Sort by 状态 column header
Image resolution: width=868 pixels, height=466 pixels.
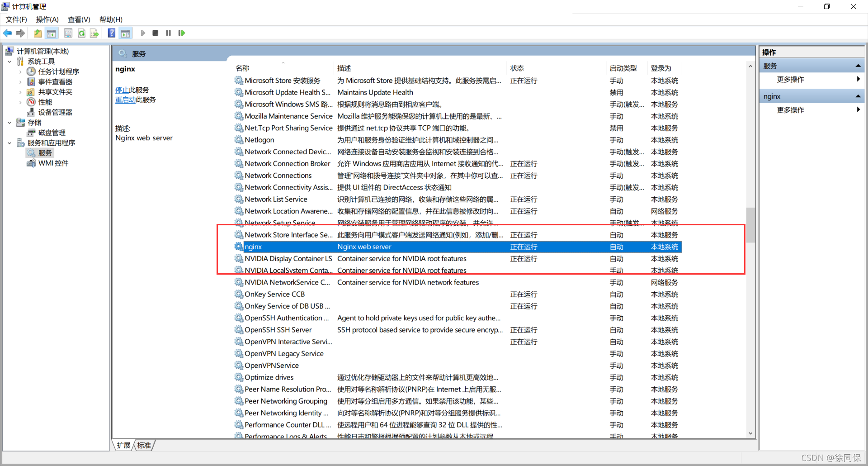(x=557, y=68)
